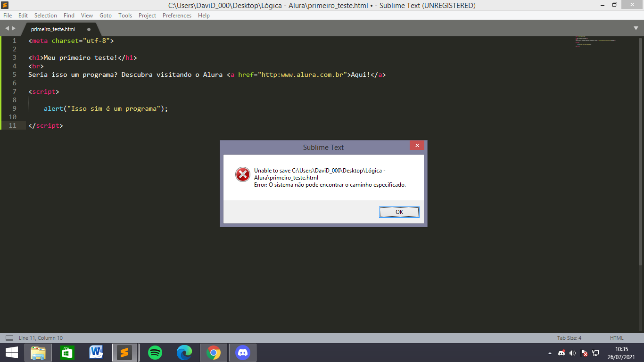This screenshot has width=644, height=362.
Task: Open Word from the taskbar
Action: [x=96, y=352]
